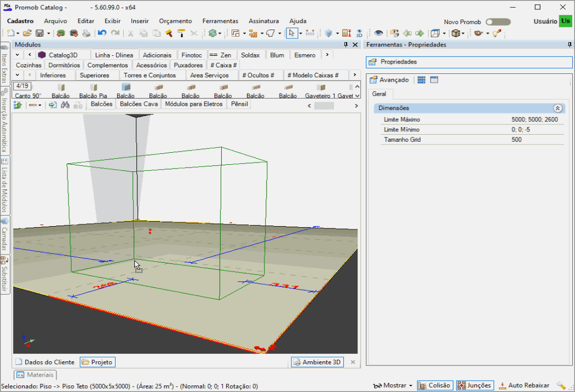The height and width of the screenshot is (392, 575).
Task: Click the 3D view icon
Action: pos(359,33)
